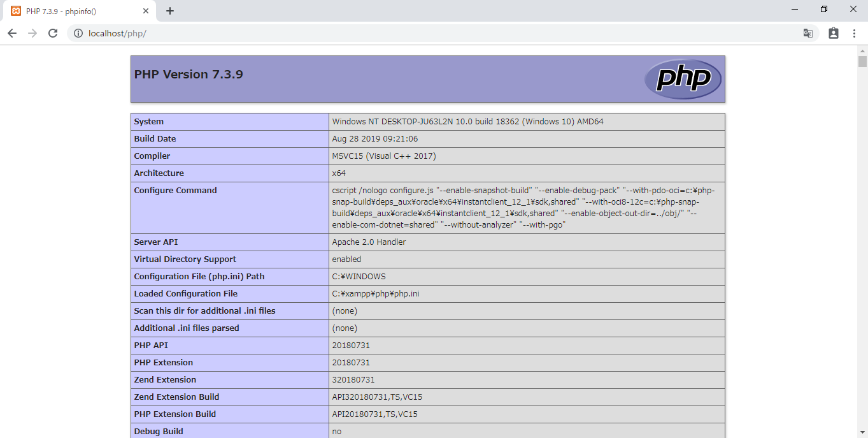Select the PHP 7.3.9 - phpinfo() tab
This screenshot has height=438, width=868.
click(x=80, y=11)
